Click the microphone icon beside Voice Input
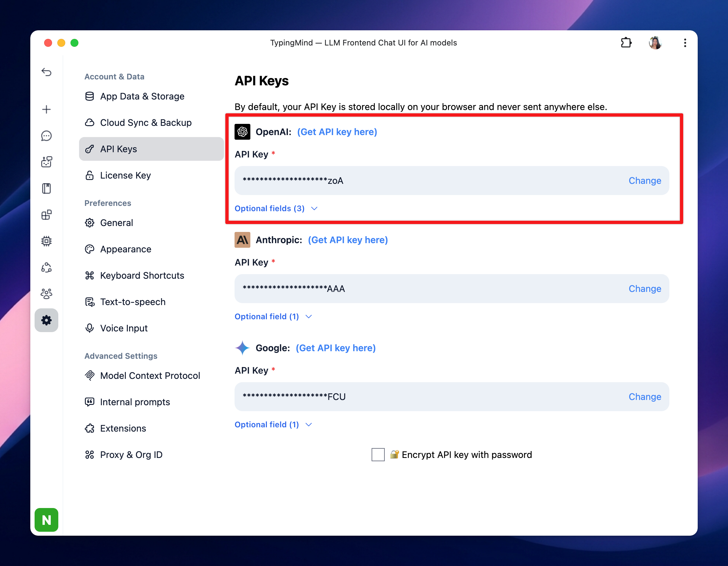Screen dimensions: 728x566 point(89,328)
